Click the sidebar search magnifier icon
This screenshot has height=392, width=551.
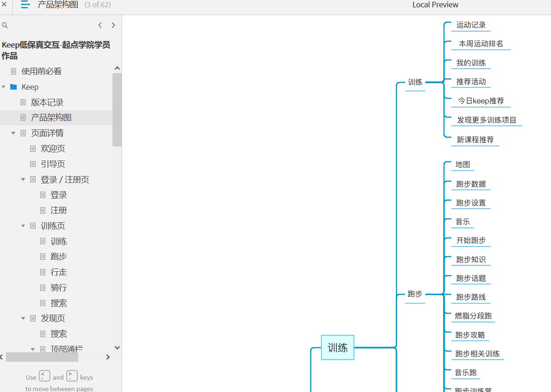pos(5,26)
